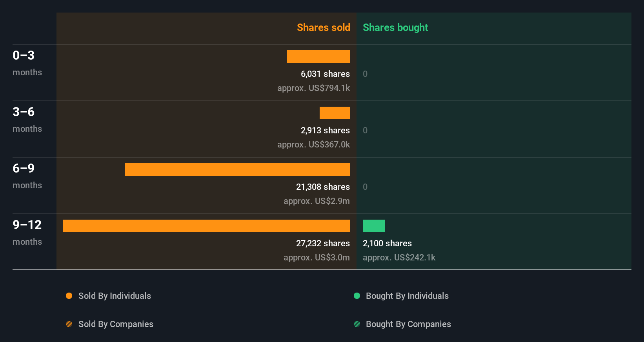Click the orange 3–6 months sold bar
644x342 pixels.
point(335,113)
